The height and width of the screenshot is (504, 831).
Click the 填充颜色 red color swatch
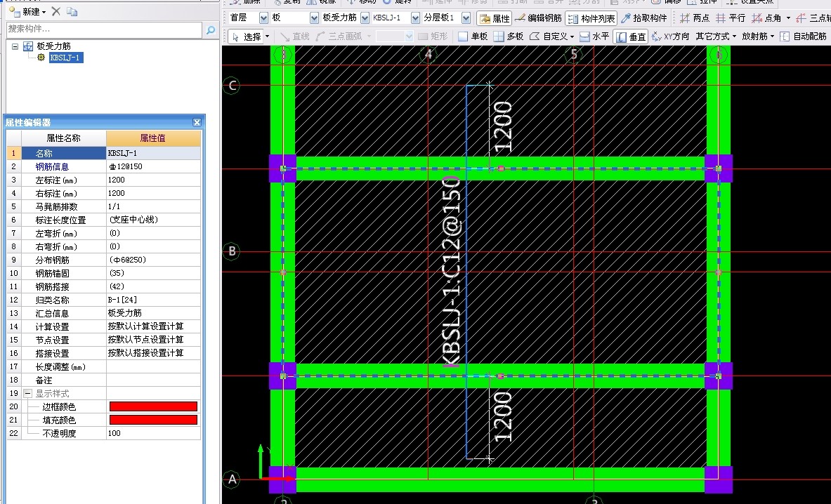154,420
